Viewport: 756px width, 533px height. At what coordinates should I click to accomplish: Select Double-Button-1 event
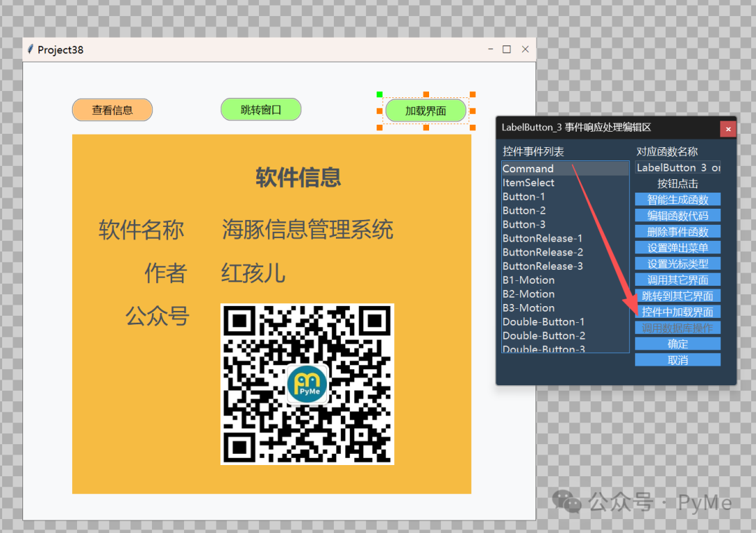pos(565,321)
